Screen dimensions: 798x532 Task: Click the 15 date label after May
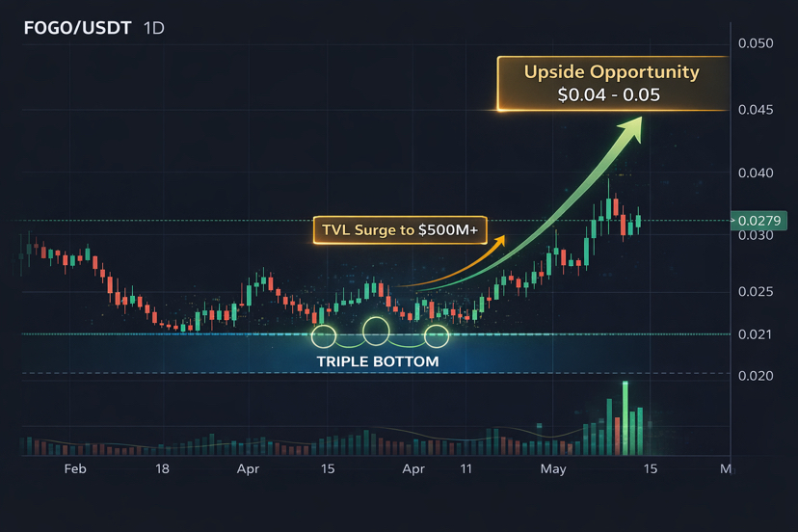pos(651,468)
